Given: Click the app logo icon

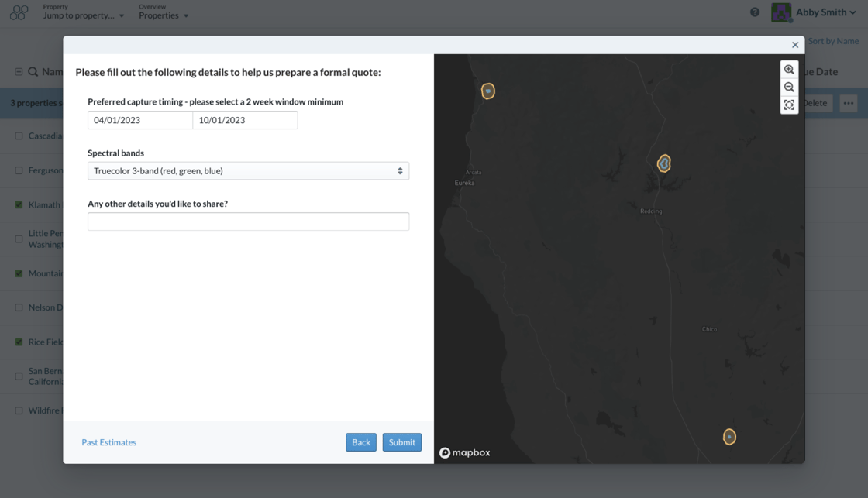Looking at the screenshot, I should click(x=19, y=12).
